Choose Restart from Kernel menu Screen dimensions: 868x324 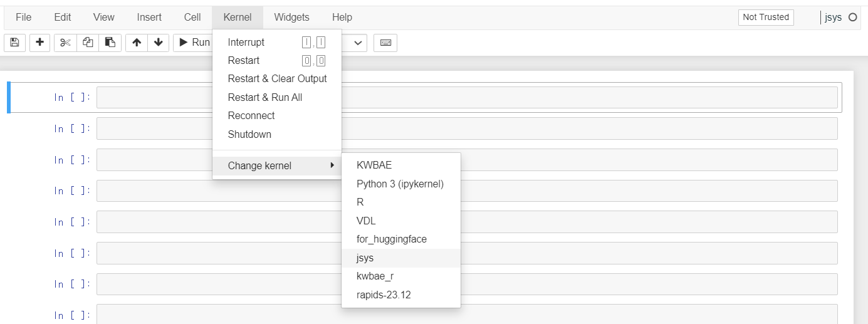tap(277, 61)
